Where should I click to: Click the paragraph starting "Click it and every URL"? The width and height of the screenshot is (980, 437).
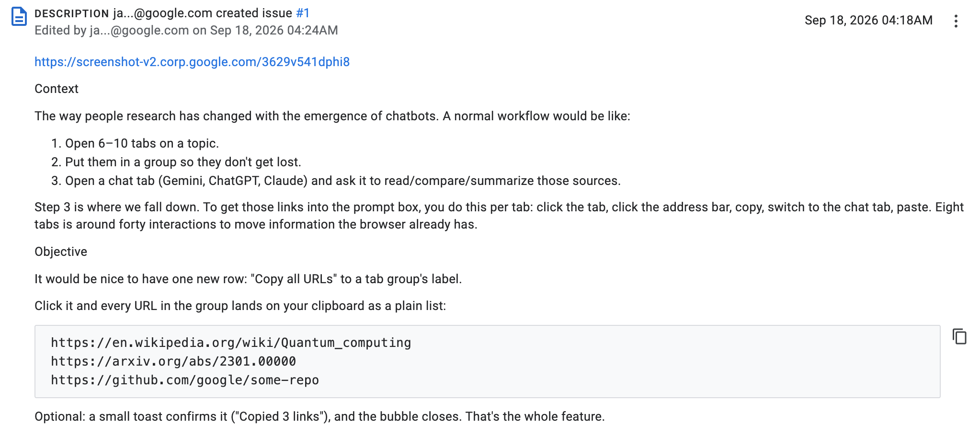pyautogui.click(x=240, y=306)
